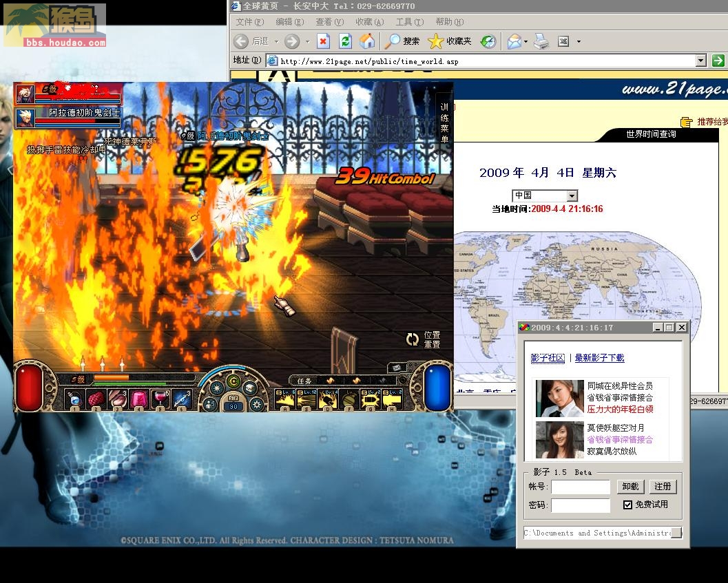The image size is (728, 583).
Task: Activate the arrow skill in slot H
Action: coord(392,400)
